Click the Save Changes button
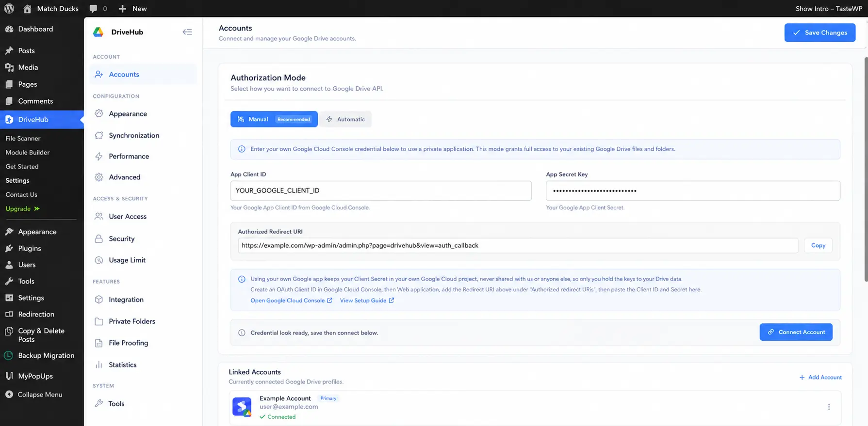 point(819,32)
